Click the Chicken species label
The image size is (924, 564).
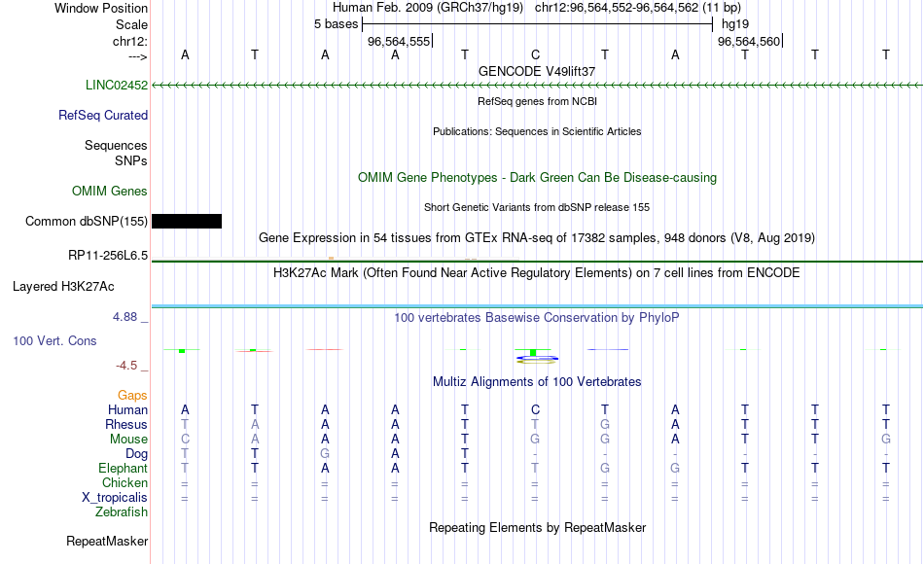click(x=124, y=482)
